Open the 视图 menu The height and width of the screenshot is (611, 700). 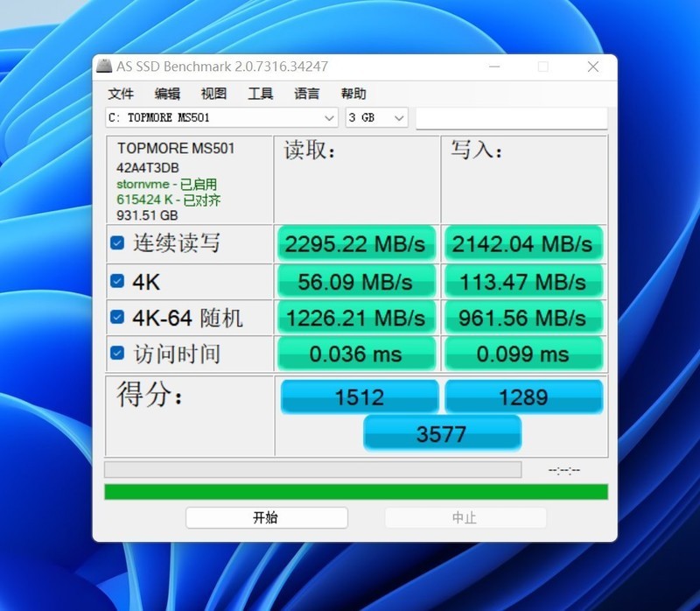point(213,94)
